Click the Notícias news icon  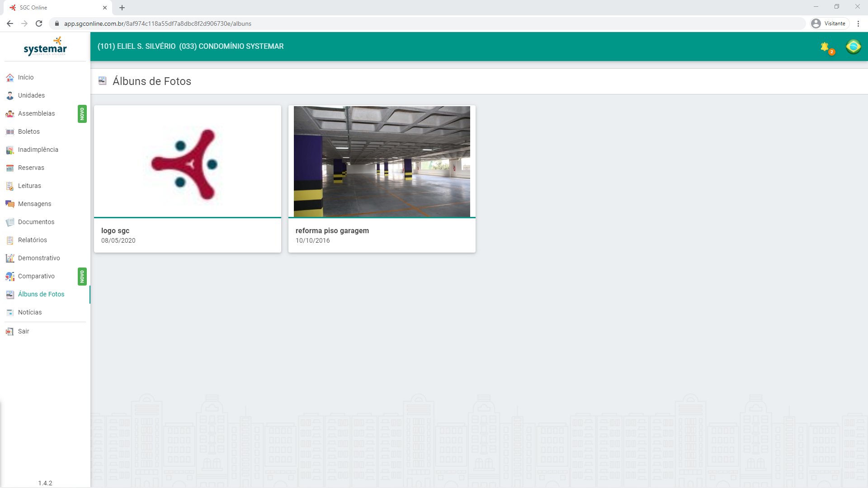pyautogui.click(x=10, y=313)
